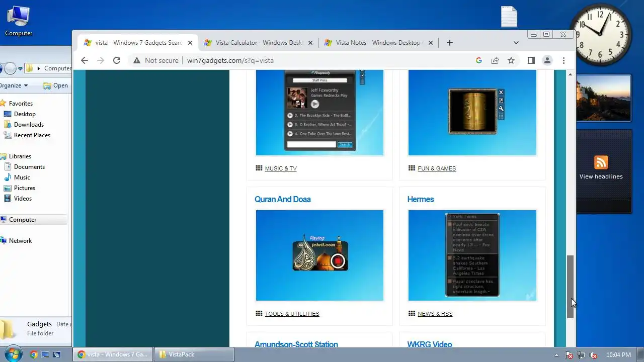Select Music library in Explorer
Screen dimensions: 644x362
(x=22, y=177)
